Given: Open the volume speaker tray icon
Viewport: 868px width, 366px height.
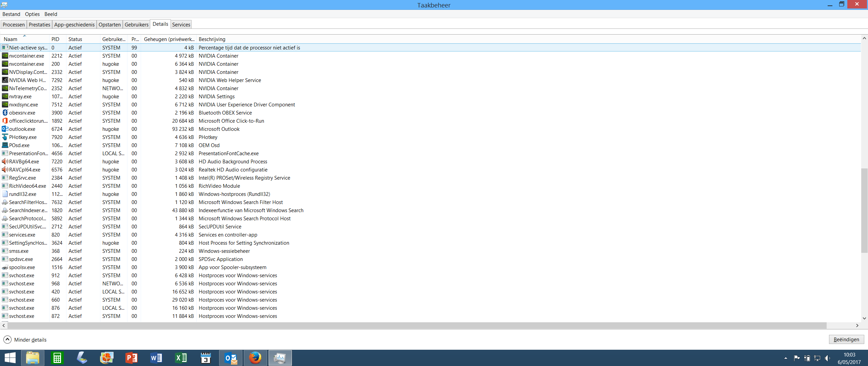Looking at the screenshot, I should coord(827,358).
